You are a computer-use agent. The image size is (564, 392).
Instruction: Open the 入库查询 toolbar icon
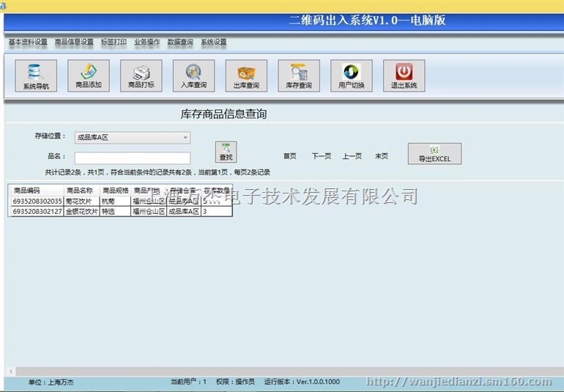[193, 75]
